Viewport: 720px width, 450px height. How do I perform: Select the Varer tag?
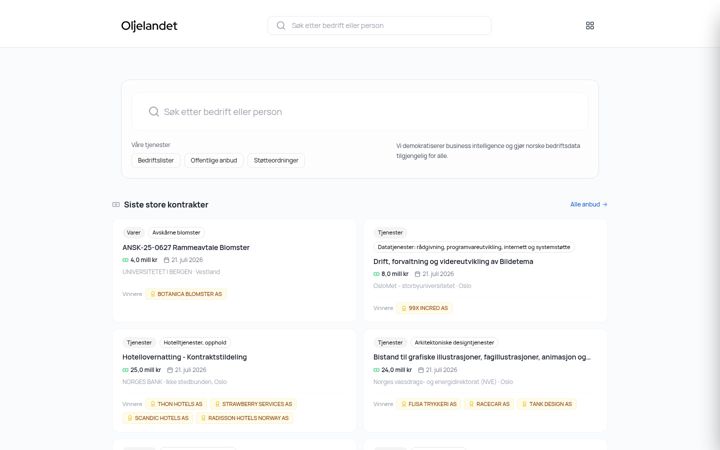pos(134,233)
